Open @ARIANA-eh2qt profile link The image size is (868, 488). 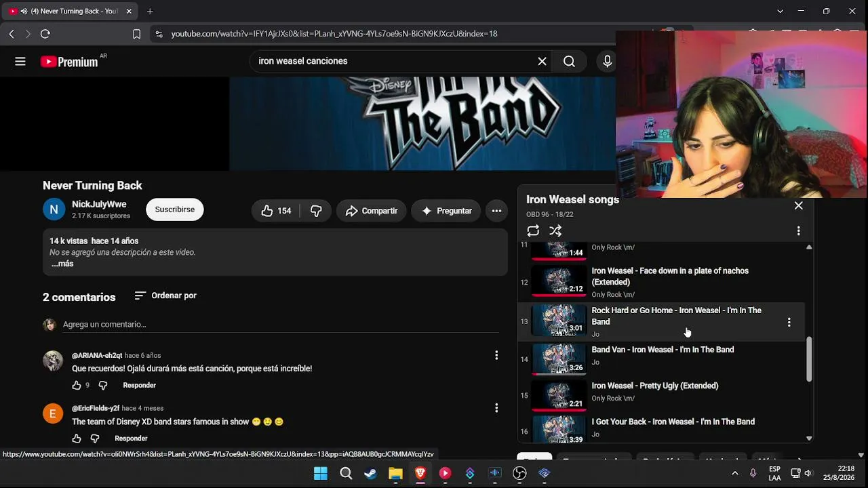click(x=97, y=356)
